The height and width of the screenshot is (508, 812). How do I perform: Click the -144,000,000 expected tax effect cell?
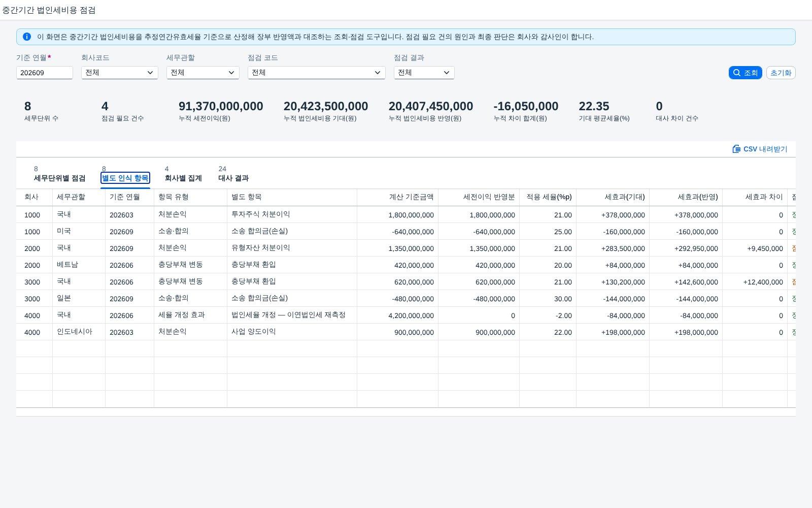coord(613,299)
